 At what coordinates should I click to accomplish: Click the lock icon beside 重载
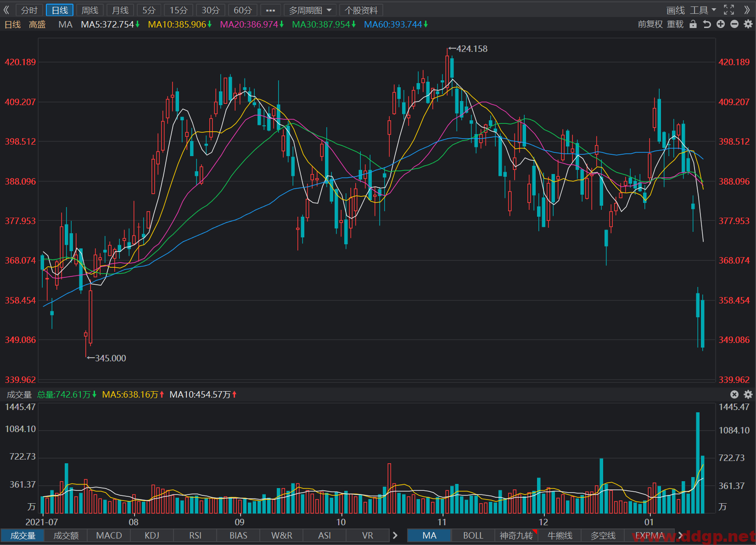[693, 24]
